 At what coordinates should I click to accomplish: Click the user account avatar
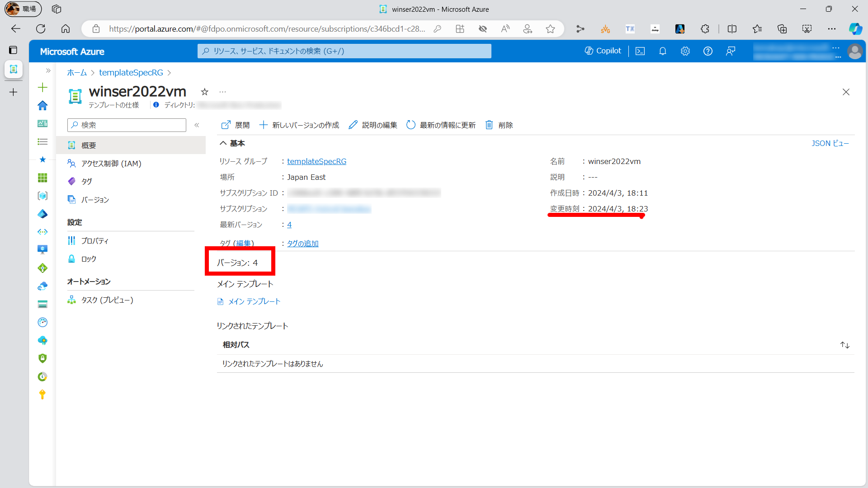(854, 51)
